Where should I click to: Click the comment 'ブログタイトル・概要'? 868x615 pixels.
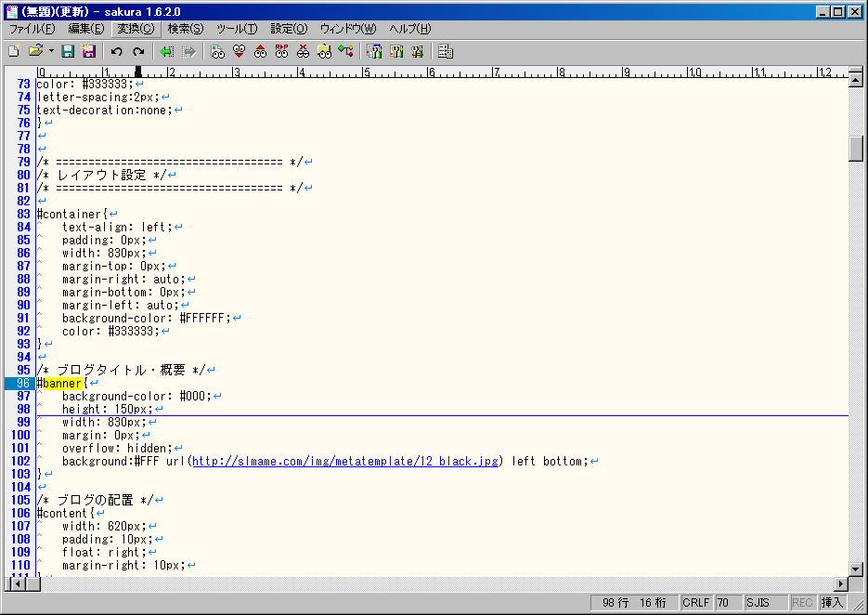[122, 370]
